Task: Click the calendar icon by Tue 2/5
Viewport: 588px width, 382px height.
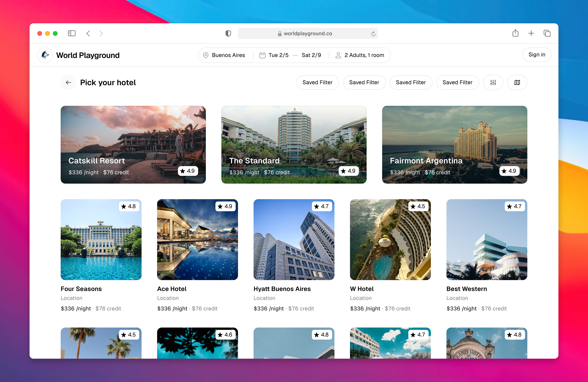Action: [x=262, y=55]
